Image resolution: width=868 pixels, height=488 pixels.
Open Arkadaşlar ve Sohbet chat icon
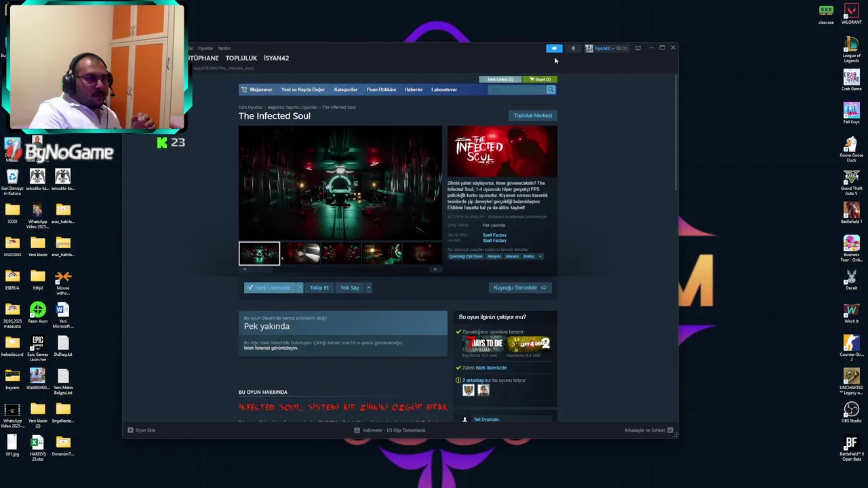(670, 430)
